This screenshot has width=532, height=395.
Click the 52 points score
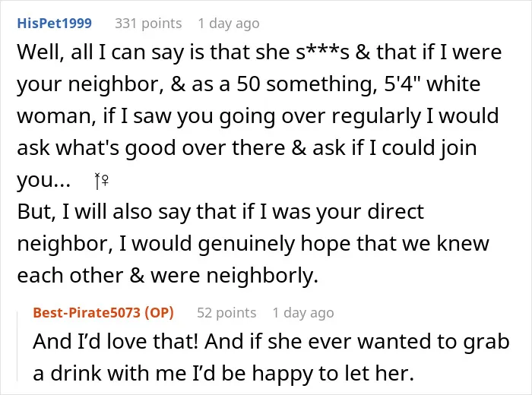[x=226, y=313]
